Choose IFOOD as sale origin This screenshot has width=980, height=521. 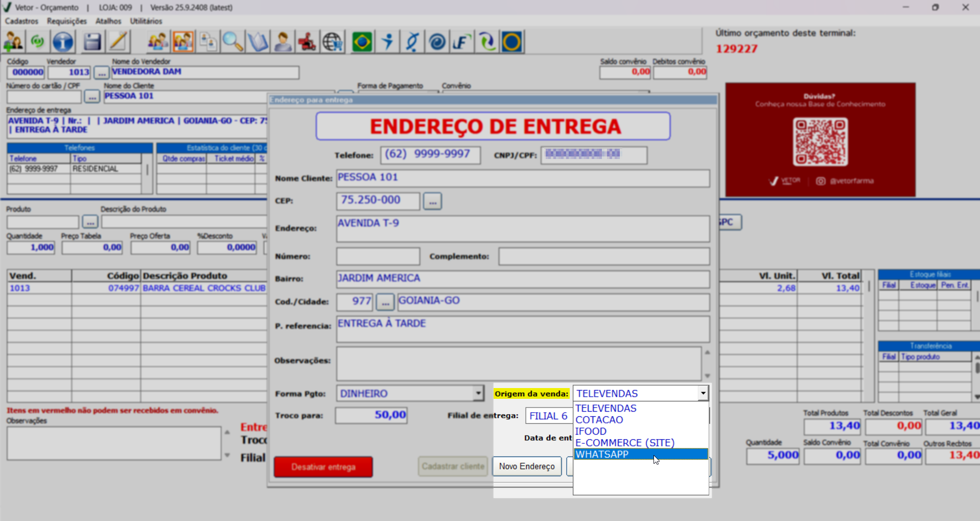[x=641, y=432]
